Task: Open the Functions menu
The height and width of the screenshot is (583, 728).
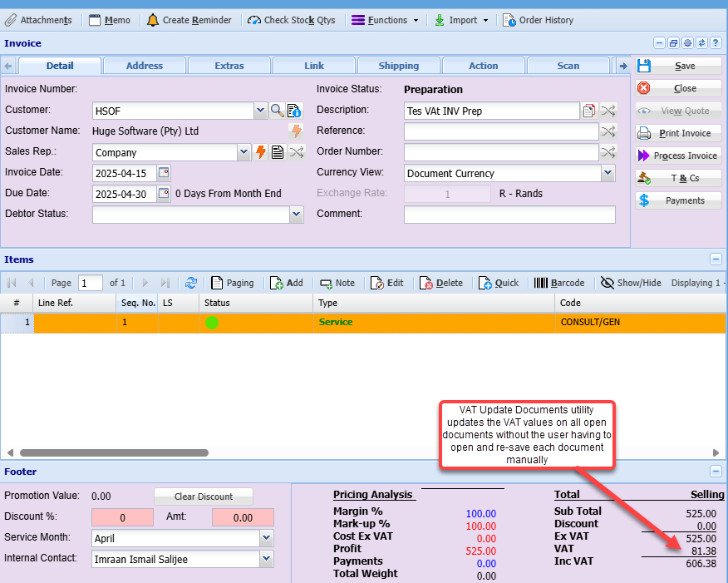Action: point(384,20)
